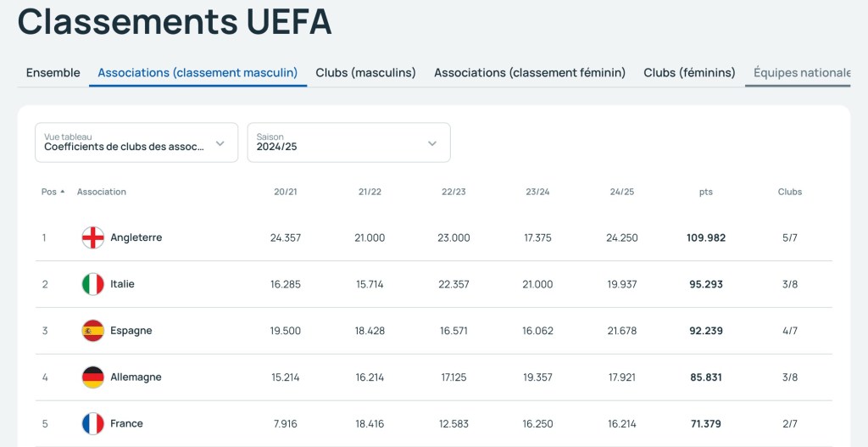Open the Vue tableau dropdown
868x447 pixels.
(x=136, y=142)
